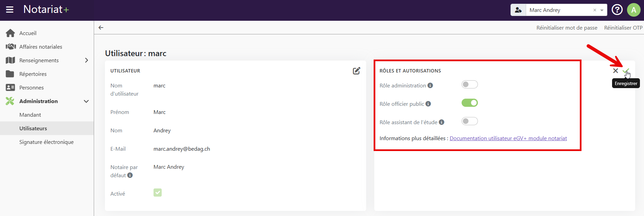
Task: Go to Affaires notariales
Action: pyautogui.click(x=40, y=47)
